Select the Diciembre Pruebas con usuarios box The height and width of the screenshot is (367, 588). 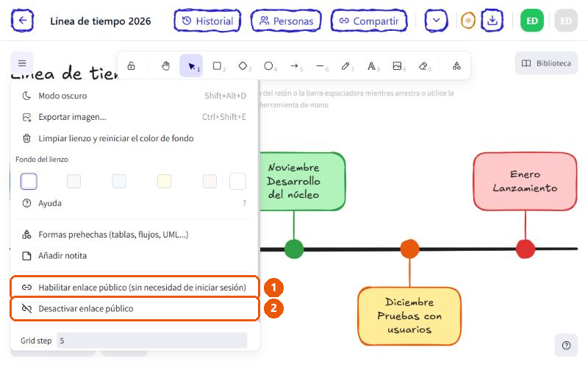pyautogui.click(x=409, y=316)
